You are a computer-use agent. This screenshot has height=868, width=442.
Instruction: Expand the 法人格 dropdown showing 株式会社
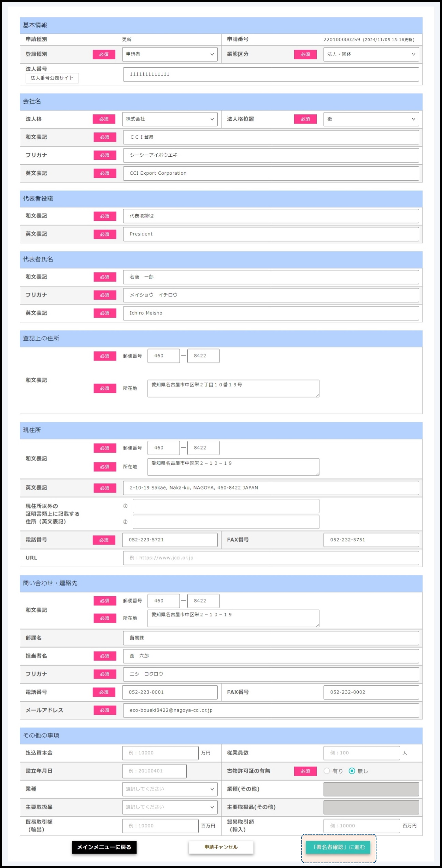pos(170,119)
